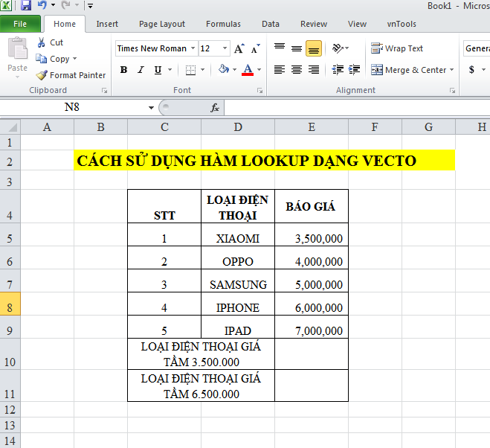Viewport: 490px width, 448px height.
Task: Increase font size with Grow Font icon
Action: [239, 48]
